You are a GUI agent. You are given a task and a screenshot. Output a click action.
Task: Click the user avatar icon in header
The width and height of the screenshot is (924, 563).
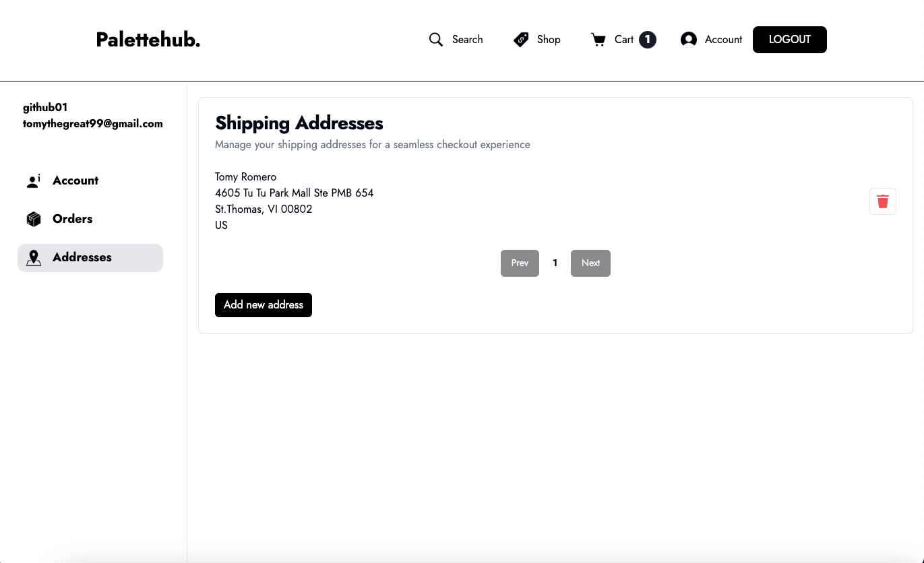(x=689, y=40)
